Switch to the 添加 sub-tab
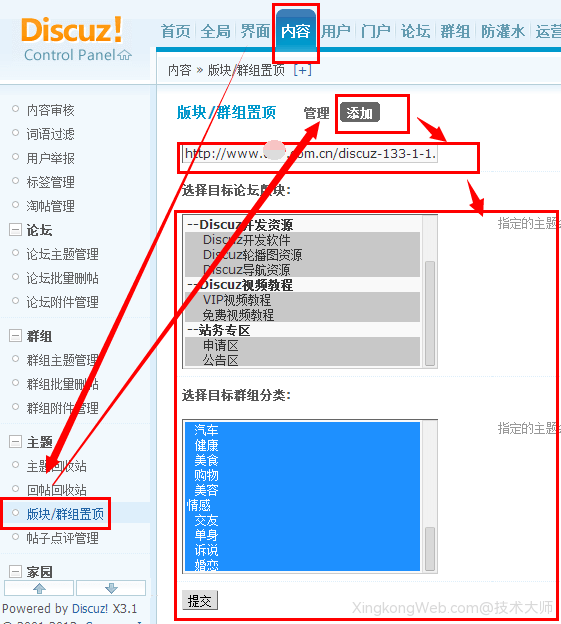Image resolution: width=561 pixels, height=624 pixels. [x=360, y=113]
